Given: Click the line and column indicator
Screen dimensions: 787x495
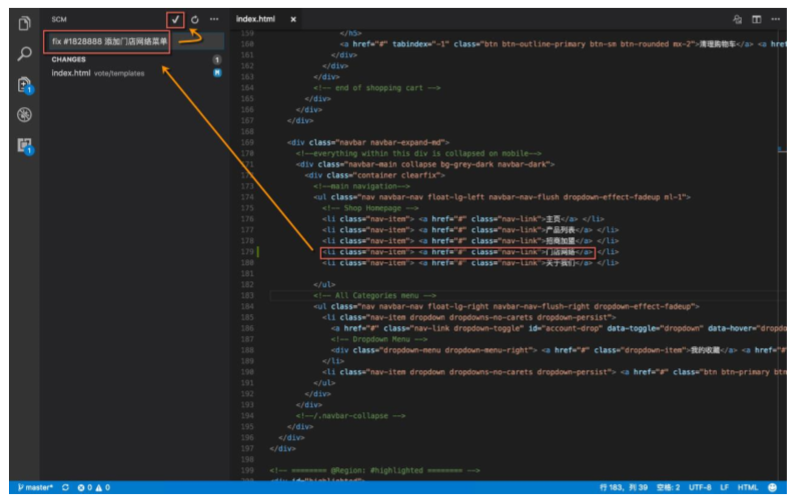Looking at the screenshot, I should tap(623, 487).
